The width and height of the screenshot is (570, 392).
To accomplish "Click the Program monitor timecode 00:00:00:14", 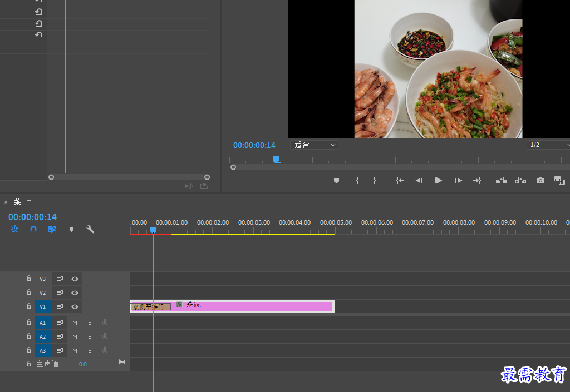I will 254,145.
